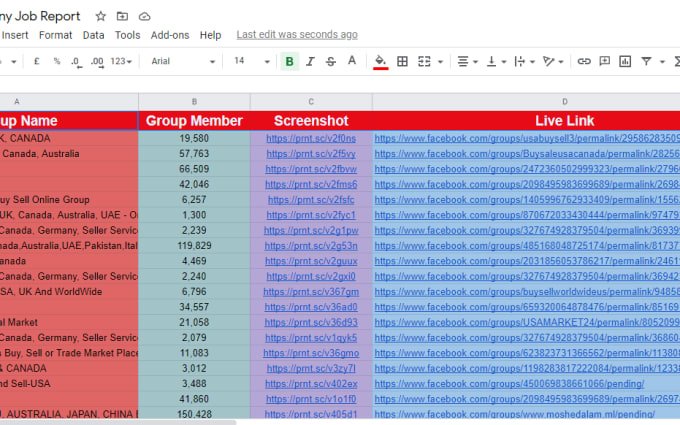
Task: Select Group Member header cell
Action: pyautogui.click(x=194, y=121)
